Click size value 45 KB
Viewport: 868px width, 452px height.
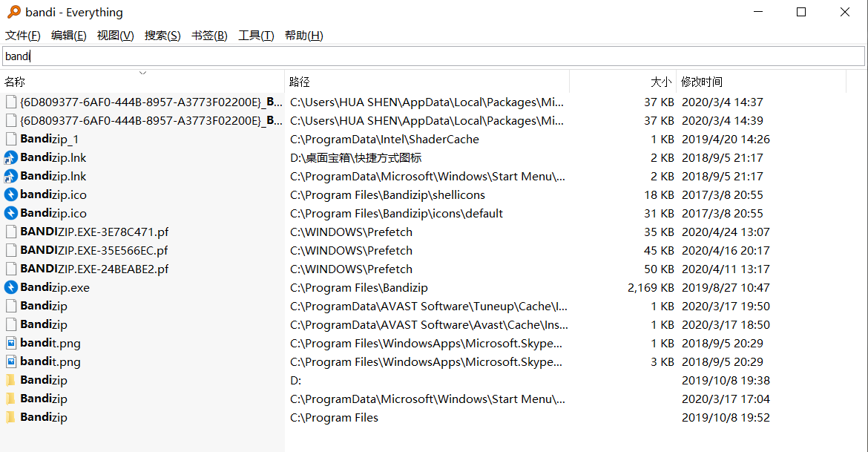[x=659, y=250]
